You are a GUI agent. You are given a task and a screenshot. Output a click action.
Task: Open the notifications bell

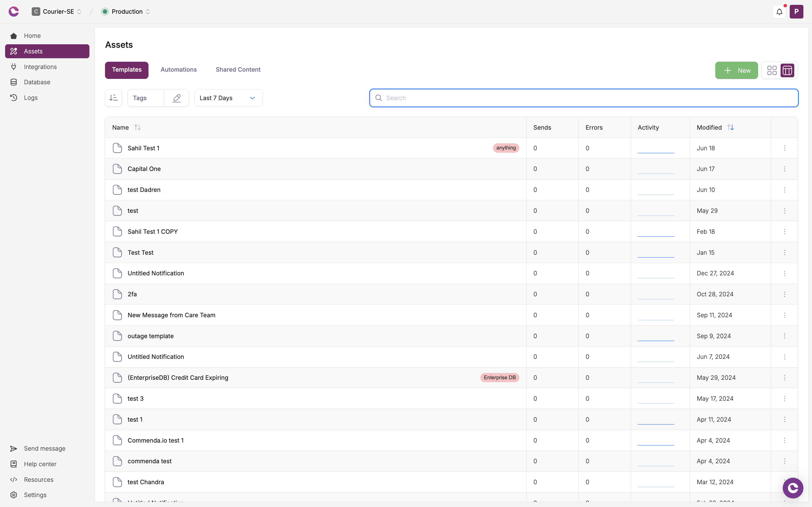(779, 11)
